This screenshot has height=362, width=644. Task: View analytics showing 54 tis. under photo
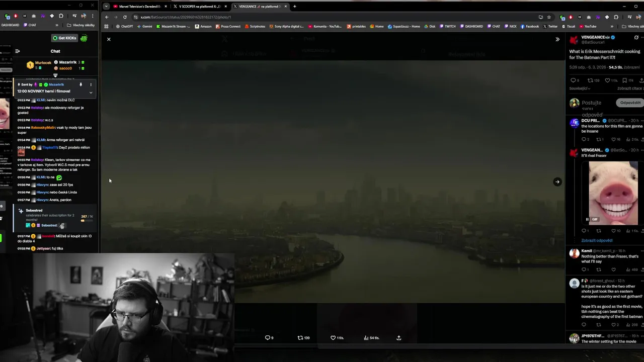371,338
